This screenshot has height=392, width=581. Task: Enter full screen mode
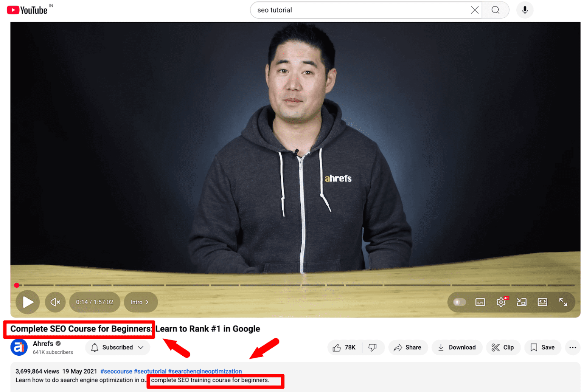click(x=563, y=302)
